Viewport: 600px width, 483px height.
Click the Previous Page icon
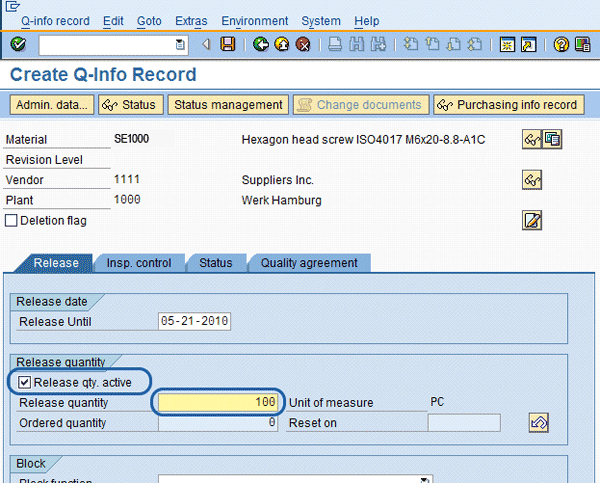(432, 44)
